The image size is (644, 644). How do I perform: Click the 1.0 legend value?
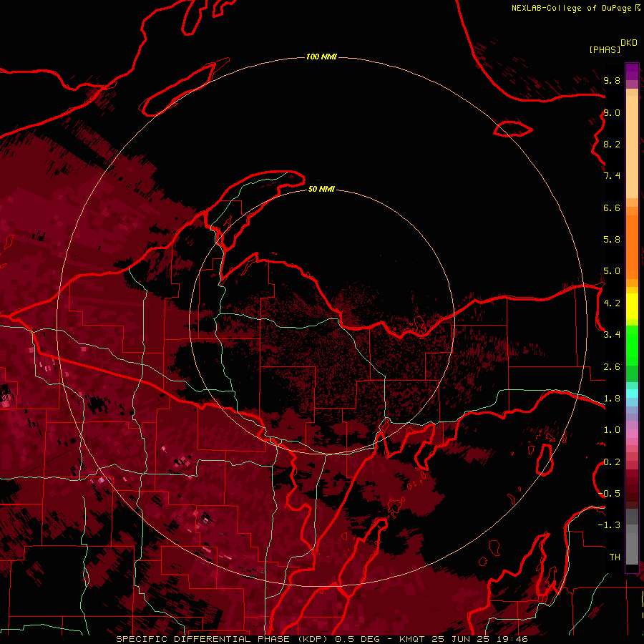click(612, 430)
